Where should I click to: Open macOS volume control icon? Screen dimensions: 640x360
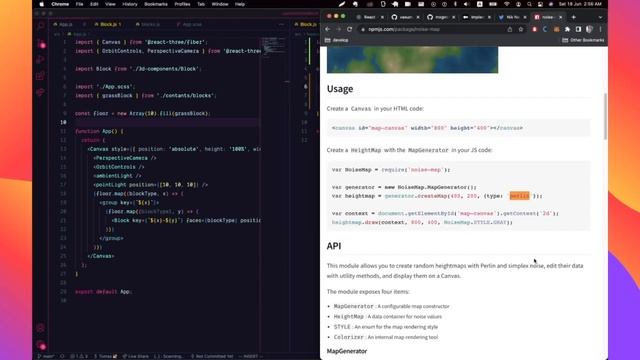(x=467, y=4)
